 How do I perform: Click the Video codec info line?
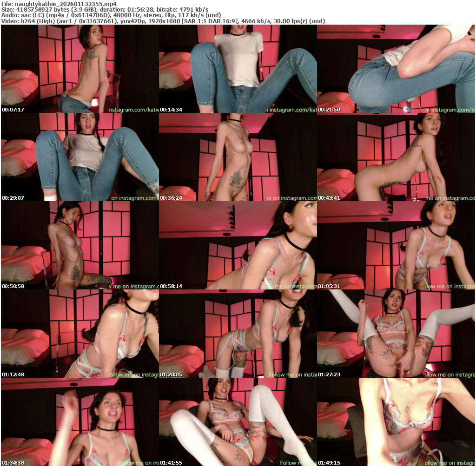coord(163,21)
